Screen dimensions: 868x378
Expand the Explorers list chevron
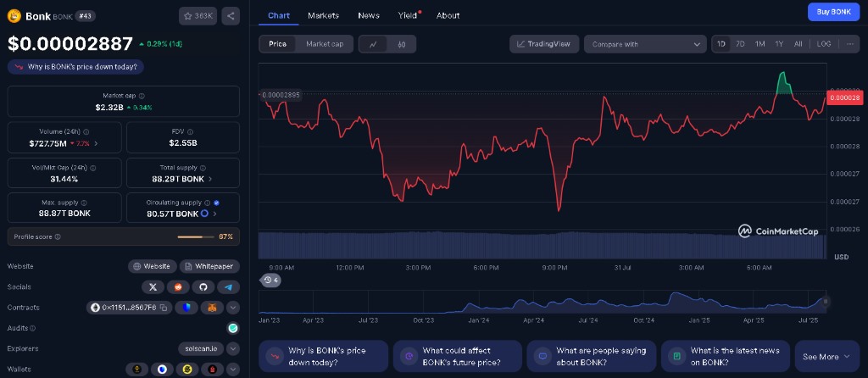tap(233, 348)
